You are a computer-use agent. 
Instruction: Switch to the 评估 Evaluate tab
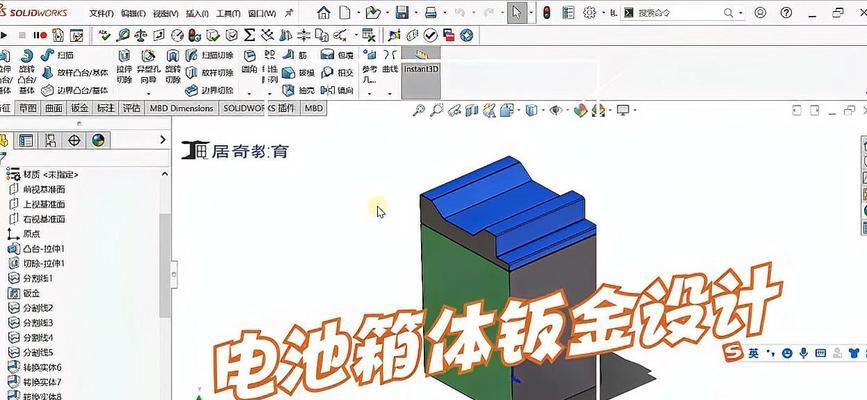[131, 108]
